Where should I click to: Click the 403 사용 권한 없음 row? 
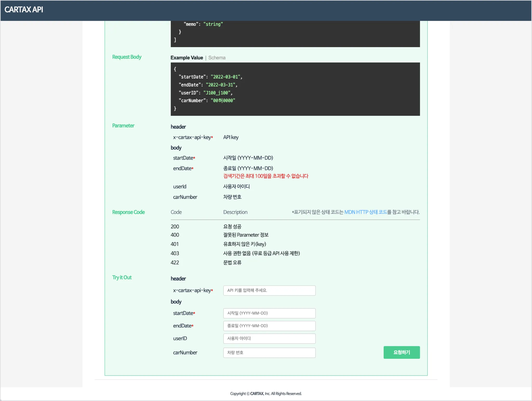coord(261,253)
